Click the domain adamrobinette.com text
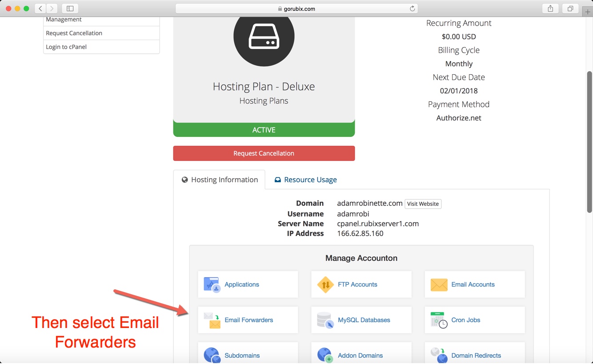 370,204
